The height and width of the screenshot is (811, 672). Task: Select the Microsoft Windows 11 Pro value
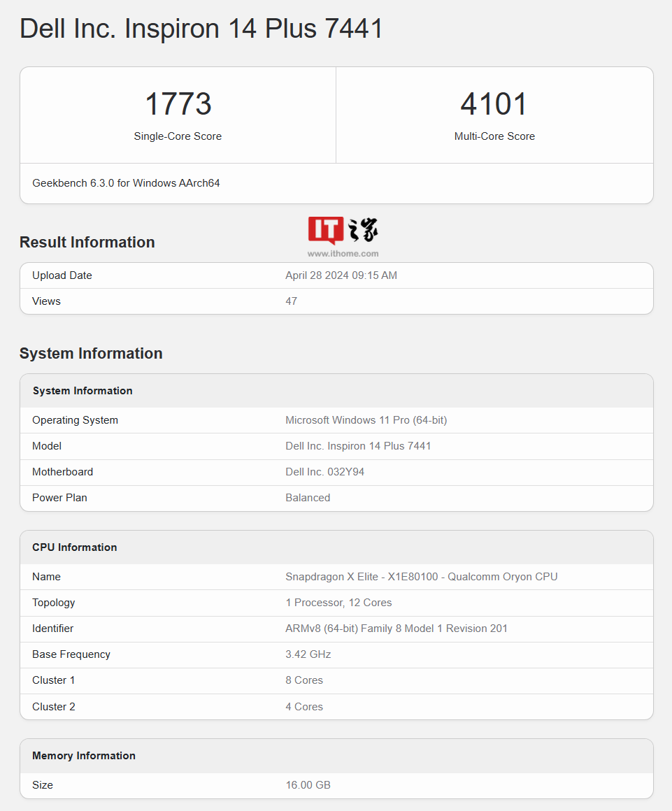click(366, 419)
